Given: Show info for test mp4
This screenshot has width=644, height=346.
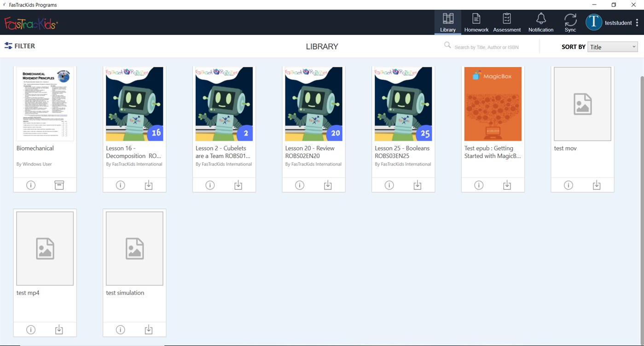Looking at the screenshot, I should point(31,329).
